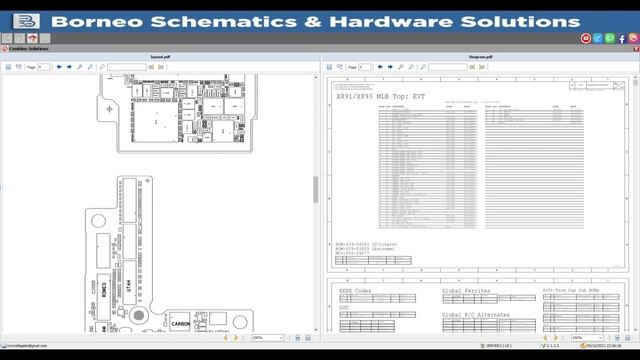Click the red home icon in the main toolbar

click(32, 38)
